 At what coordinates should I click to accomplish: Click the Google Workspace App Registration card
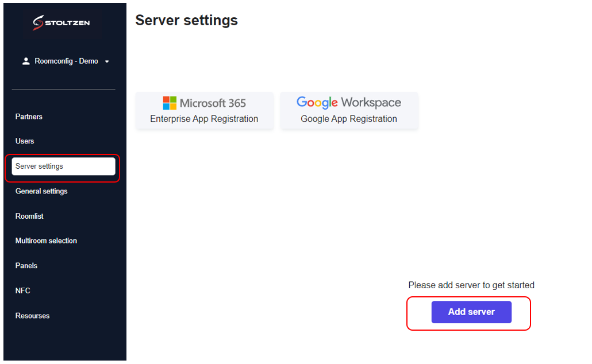349,110
